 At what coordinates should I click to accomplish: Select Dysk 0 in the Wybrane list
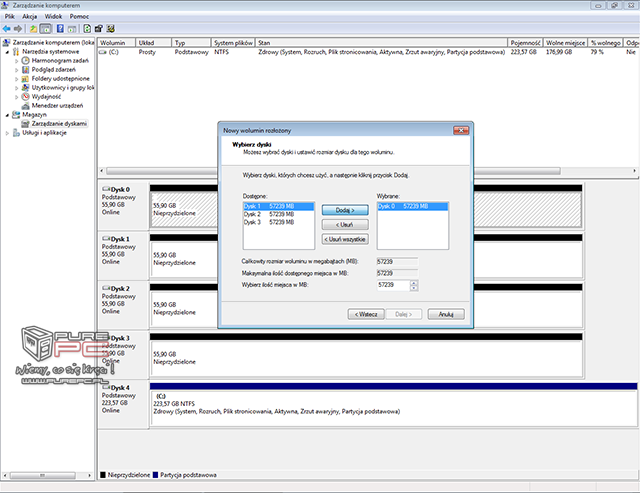coord(413,206)
